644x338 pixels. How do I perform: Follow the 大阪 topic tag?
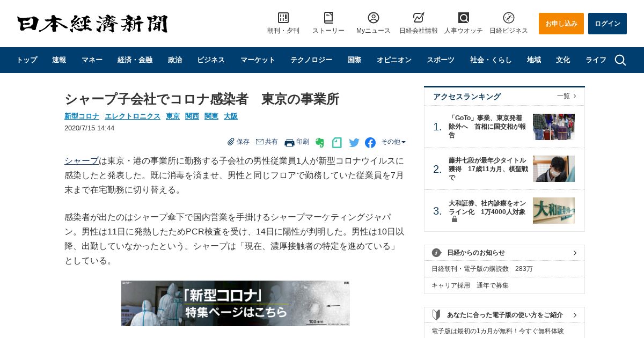[231, 116]
